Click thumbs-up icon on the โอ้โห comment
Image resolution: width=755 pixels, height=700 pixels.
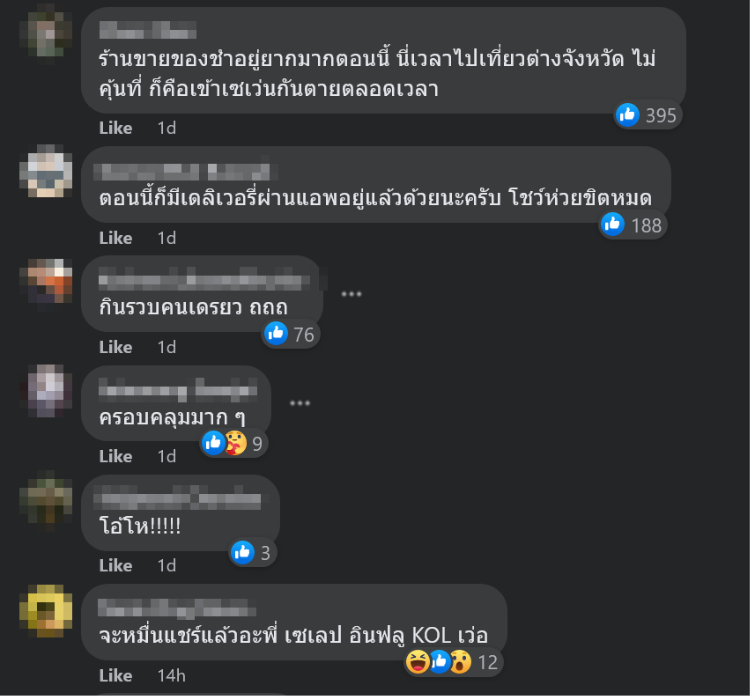[x=242, y=552]
